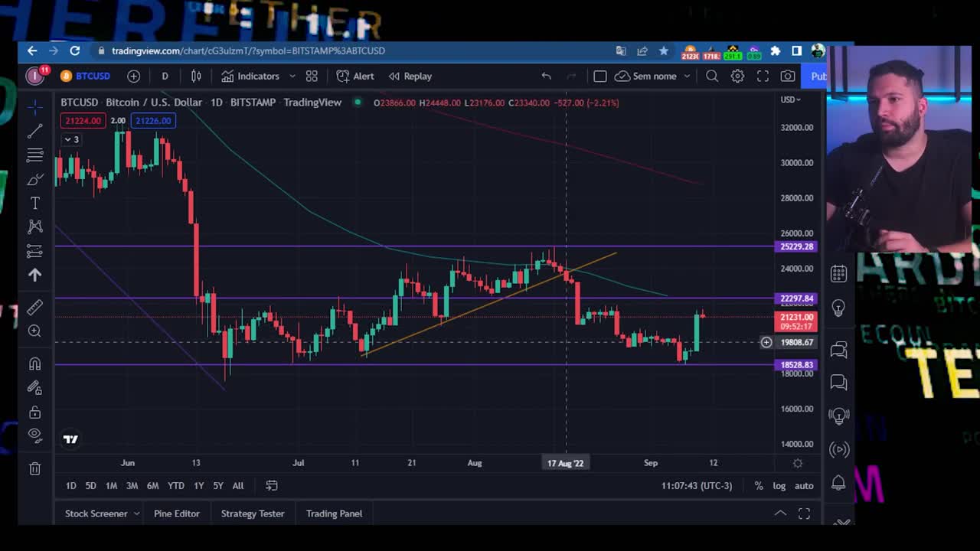Toggle log scale mode
The width and height of the screenshot is (980, 551).
pos(779,485)
